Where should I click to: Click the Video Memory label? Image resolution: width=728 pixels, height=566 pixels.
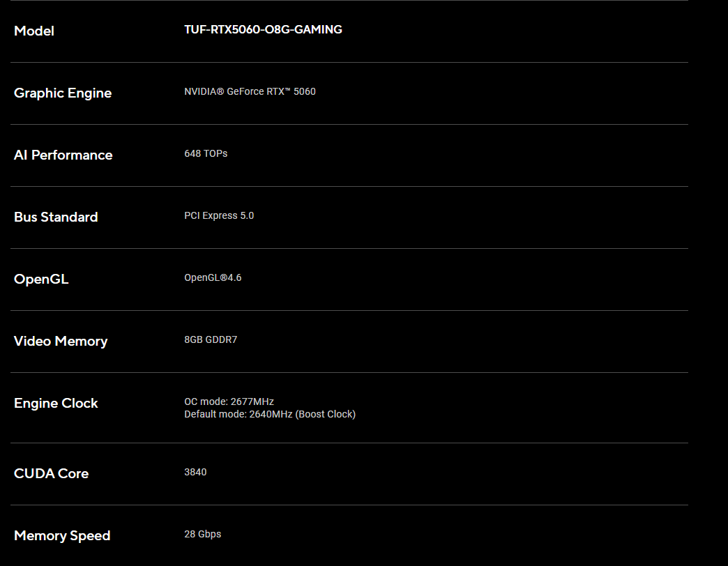pos(61,341)
